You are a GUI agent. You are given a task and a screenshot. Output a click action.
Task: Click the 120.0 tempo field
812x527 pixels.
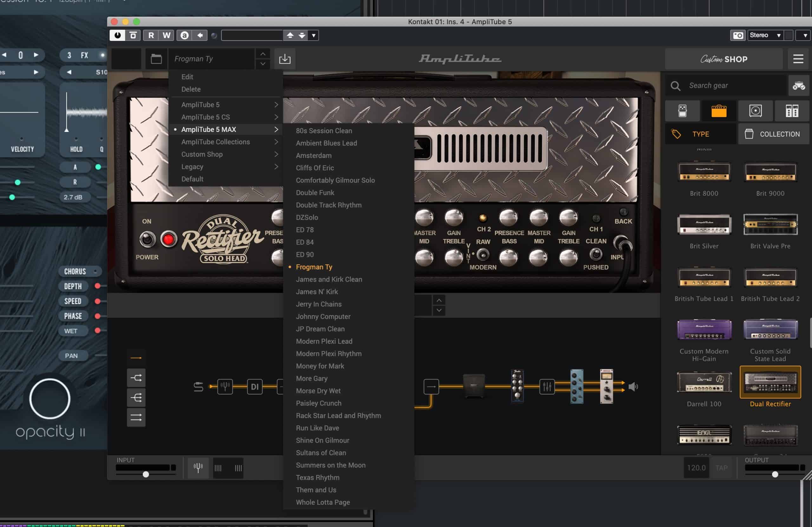696,468
